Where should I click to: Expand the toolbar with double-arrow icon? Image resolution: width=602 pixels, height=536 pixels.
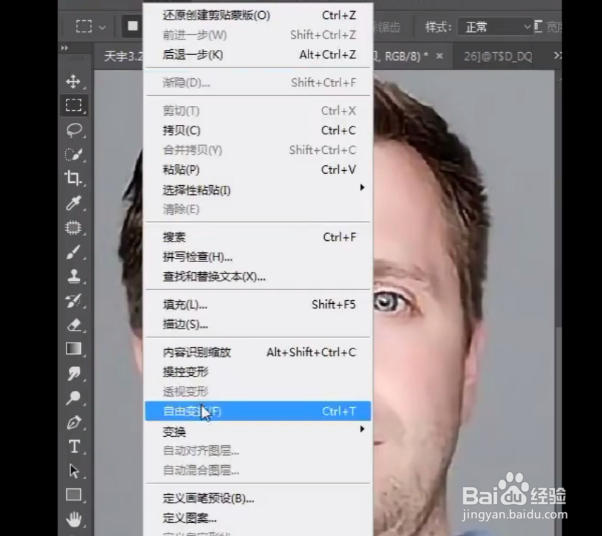[x=64, y=48]
